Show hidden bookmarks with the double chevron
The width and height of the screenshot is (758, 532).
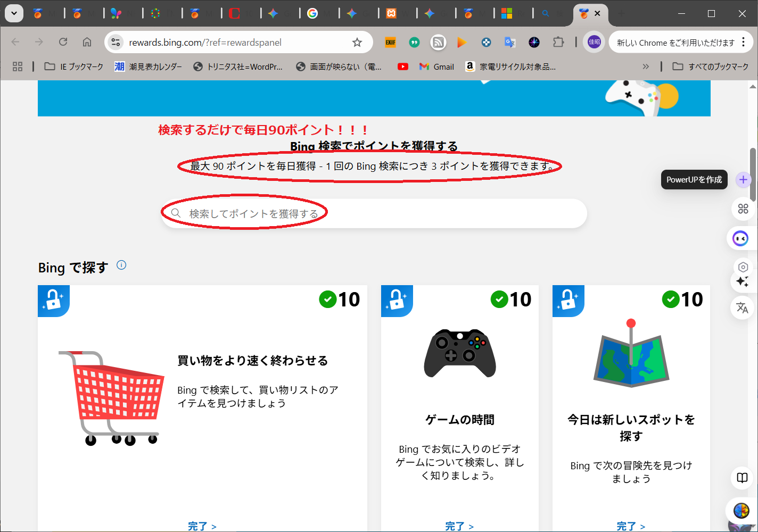point(646,66)
